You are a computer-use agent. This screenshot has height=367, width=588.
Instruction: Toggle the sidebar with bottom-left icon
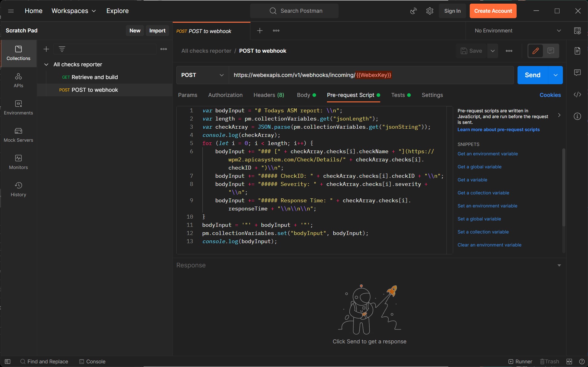click(x=8, y=361)
